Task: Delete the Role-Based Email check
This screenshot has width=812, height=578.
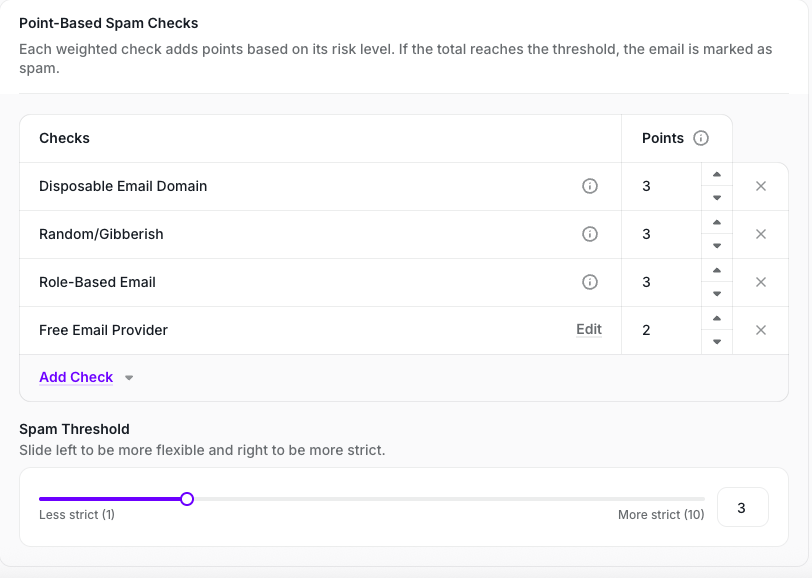Action: 761,282
